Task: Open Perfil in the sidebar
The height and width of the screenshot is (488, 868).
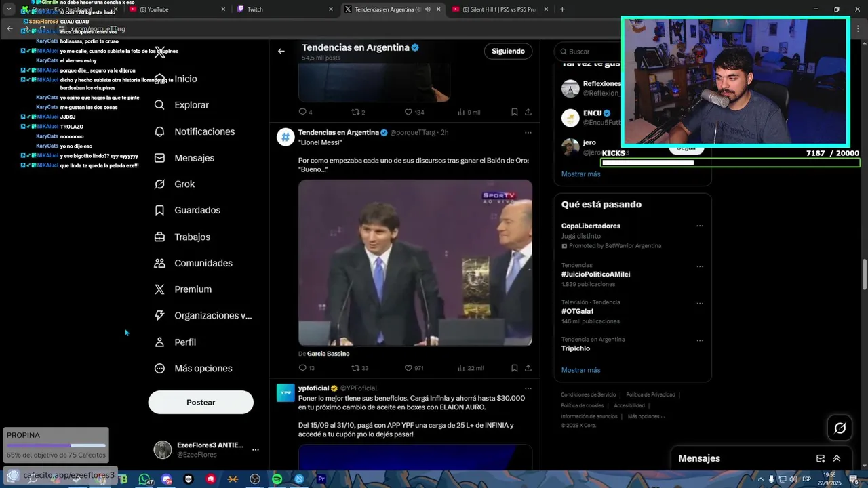Action: tap(175, 342)
